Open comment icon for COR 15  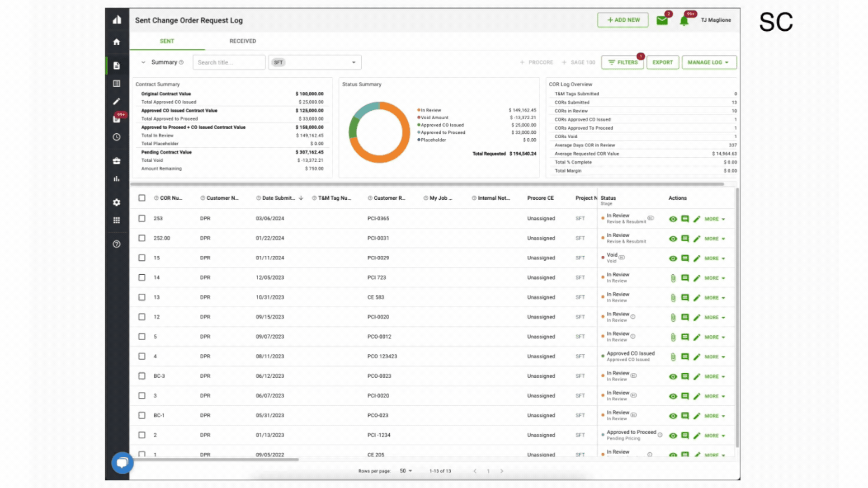point(685,258)
